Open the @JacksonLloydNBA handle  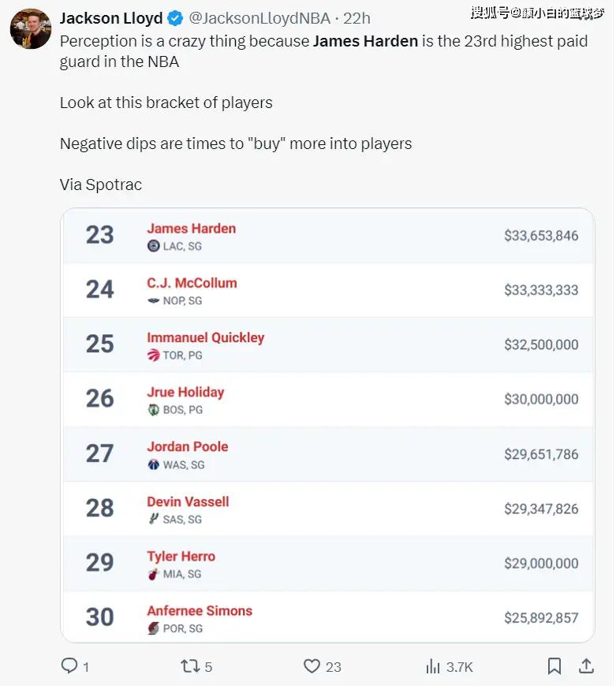[x=259, y=18]
